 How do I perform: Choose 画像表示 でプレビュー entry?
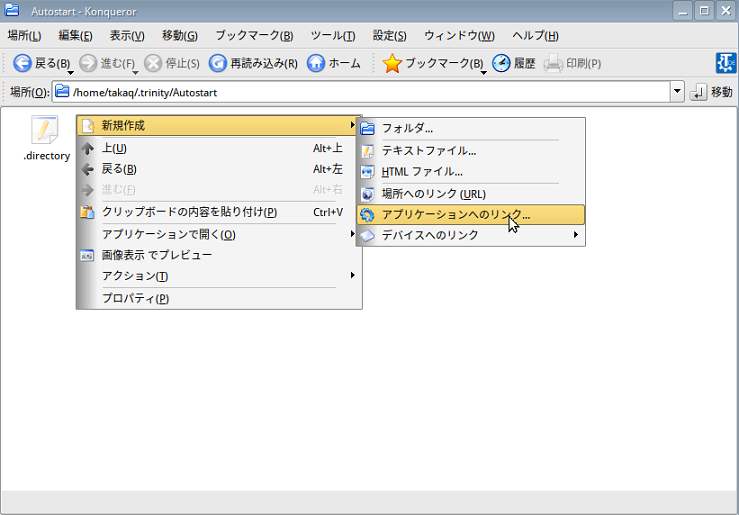(219, 255)
